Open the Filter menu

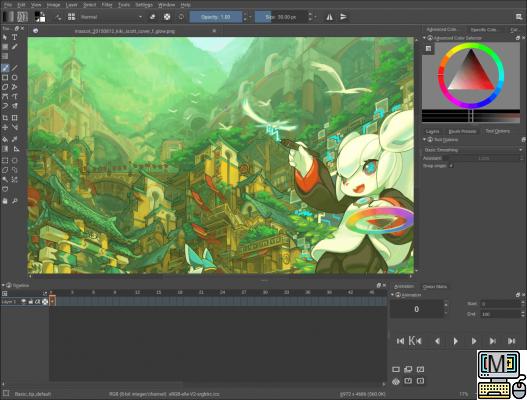click(107, 5)
